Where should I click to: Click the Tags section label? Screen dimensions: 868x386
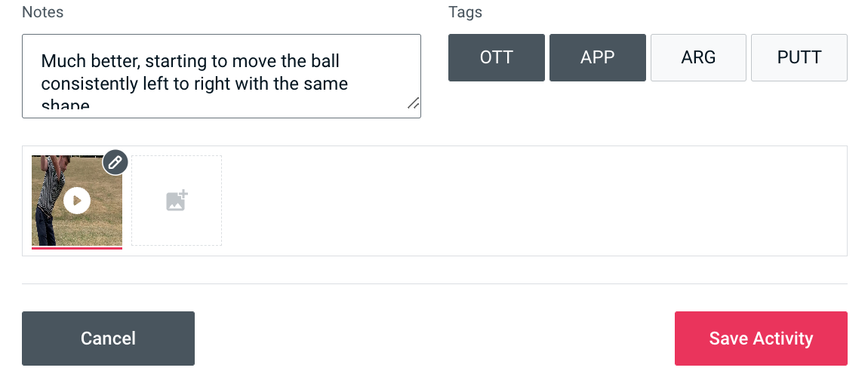(x=465, y=12)
